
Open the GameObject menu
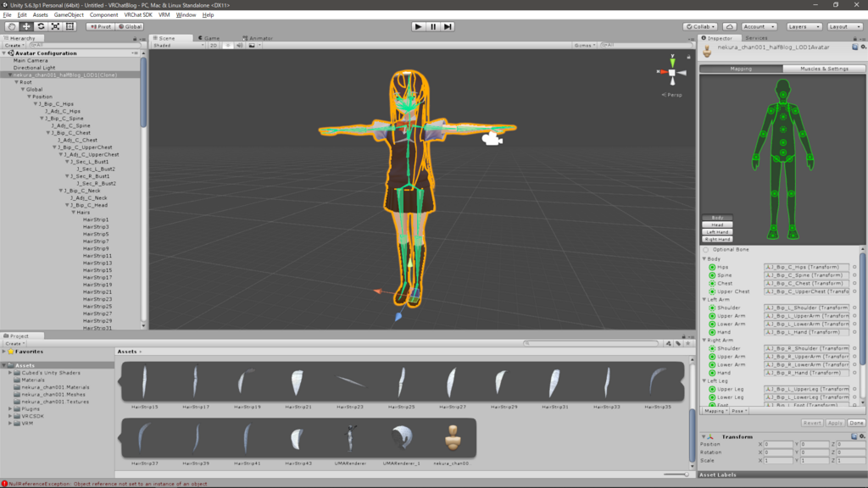point(69,15)
